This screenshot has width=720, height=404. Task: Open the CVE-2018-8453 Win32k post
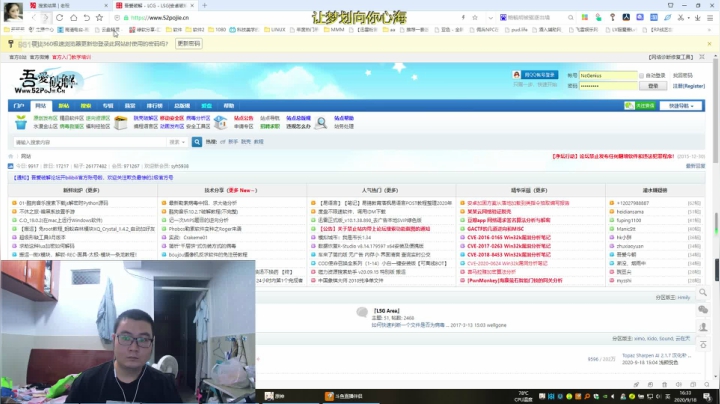coord(509,255)
